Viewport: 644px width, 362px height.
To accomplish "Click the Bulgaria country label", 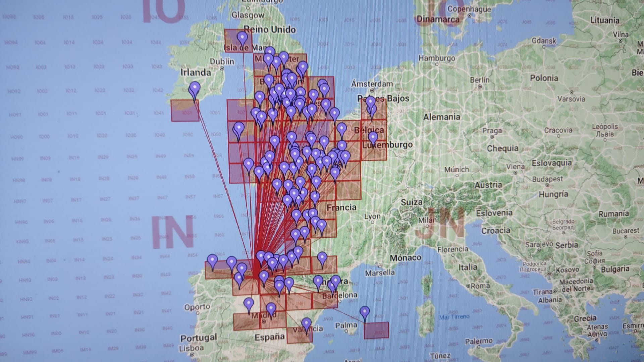I will 615,269.
